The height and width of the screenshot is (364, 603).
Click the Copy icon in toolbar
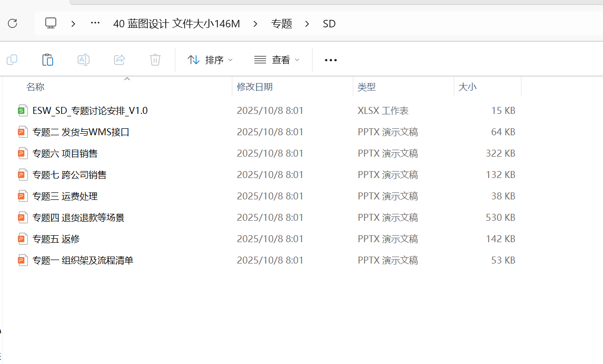(12, 60)
